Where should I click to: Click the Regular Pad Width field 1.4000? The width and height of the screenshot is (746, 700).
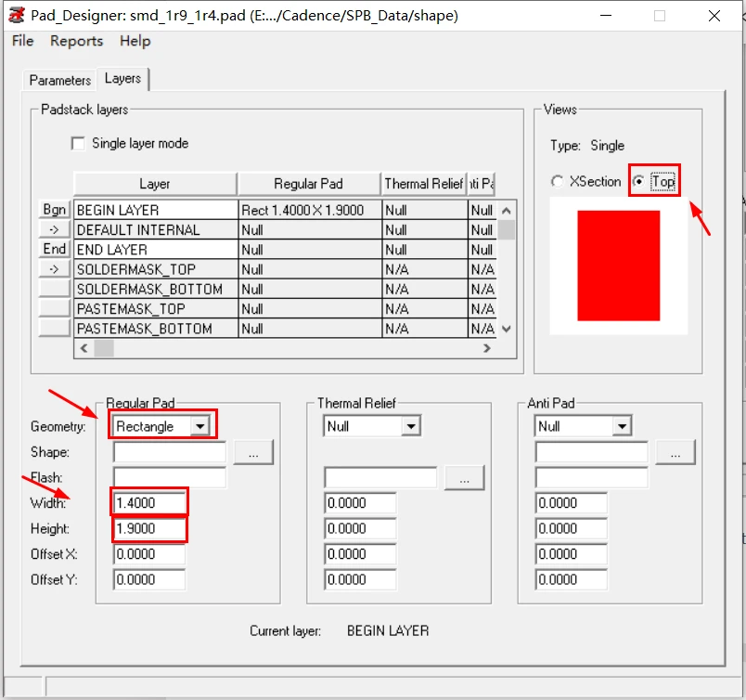coord(149,503)
